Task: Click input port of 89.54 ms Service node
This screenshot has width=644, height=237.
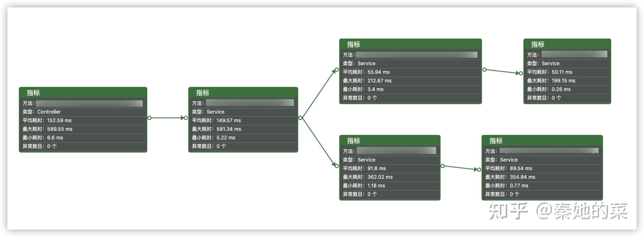Action: 479,170
